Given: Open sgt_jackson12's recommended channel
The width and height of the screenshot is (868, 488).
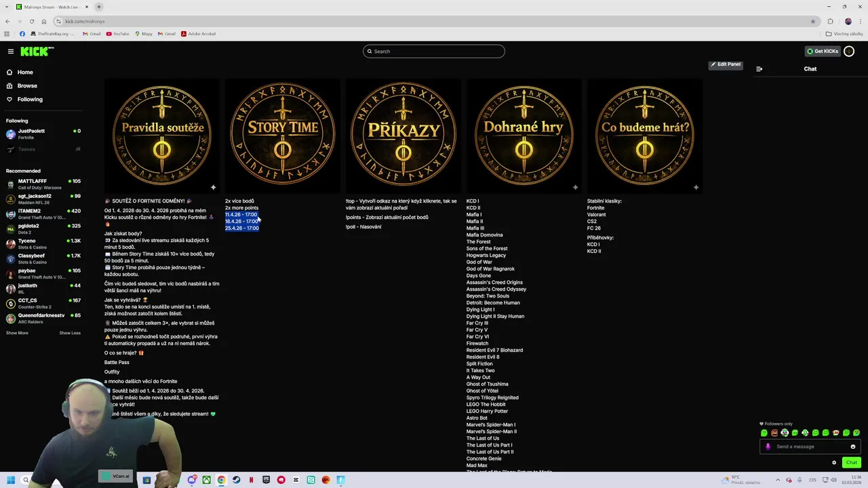Looking at the screenshot, I should pos(42,199).
